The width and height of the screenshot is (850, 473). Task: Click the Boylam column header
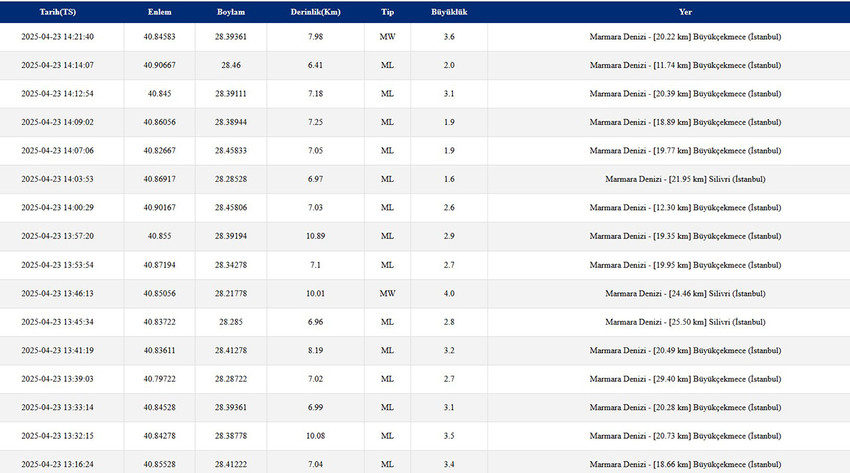pos(231,12)
